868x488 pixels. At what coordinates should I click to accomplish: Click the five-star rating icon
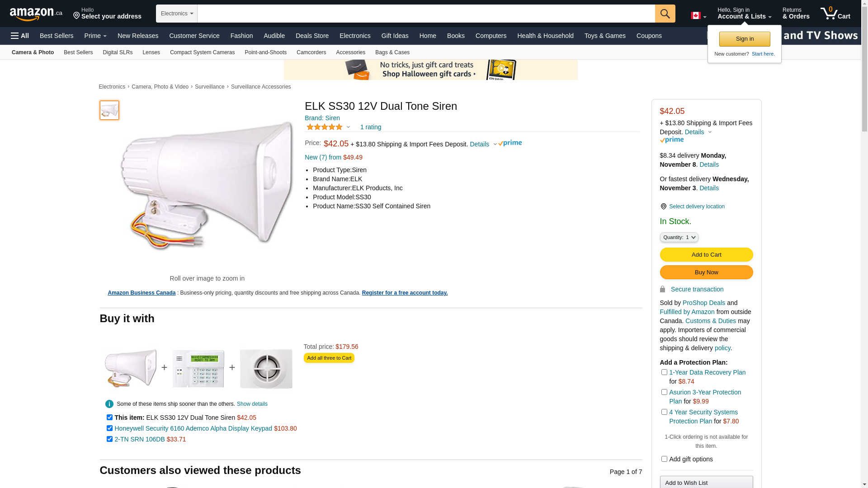pos(325,127)
